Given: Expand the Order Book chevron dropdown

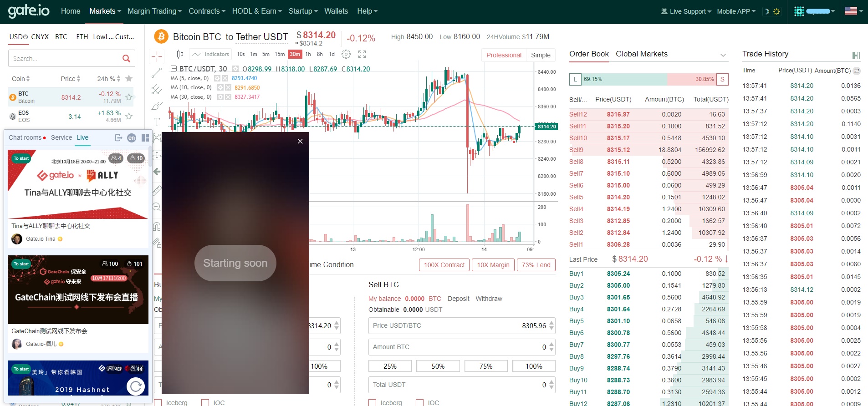Looking at the screenshot, I should pyautogui.click(x=723, y=55).
